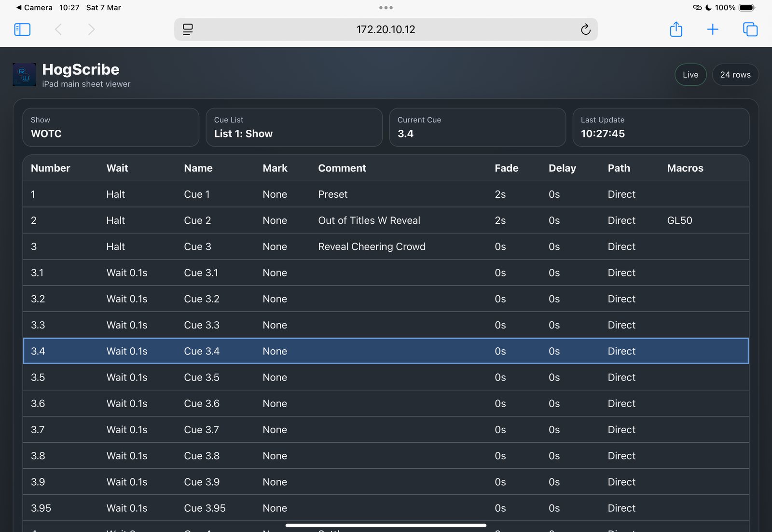Click the HogScribe logo icon

click(24, 75)
